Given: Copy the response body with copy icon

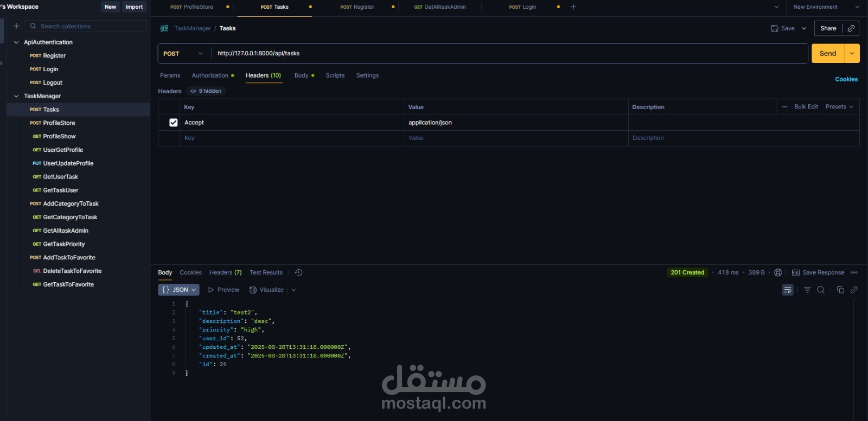Looking at the screenshot, I should [840, 290].
